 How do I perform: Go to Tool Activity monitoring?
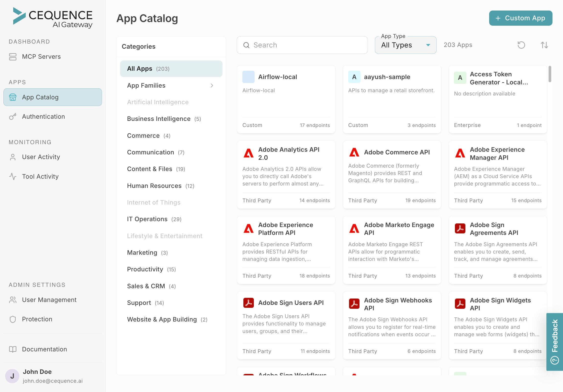pos(40,176)
